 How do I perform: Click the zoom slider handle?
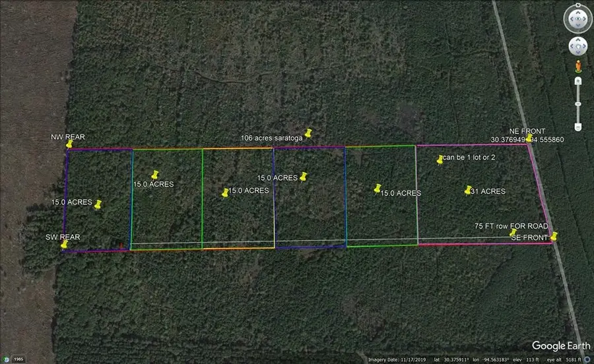(x=578, y=104)
